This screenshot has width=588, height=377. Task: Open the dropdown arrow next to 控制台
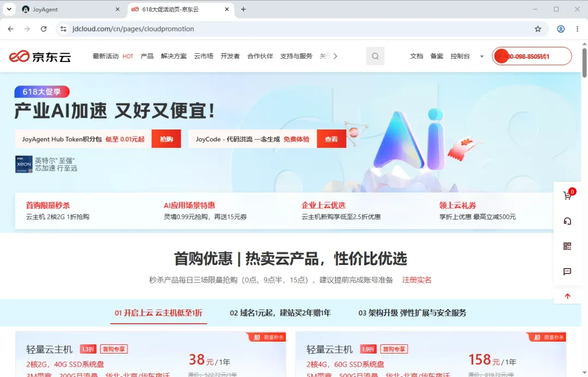[x=482, y=57]
